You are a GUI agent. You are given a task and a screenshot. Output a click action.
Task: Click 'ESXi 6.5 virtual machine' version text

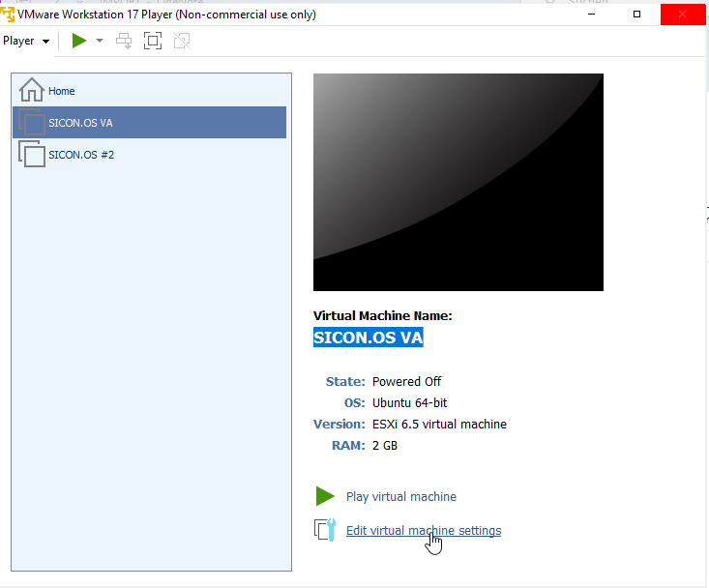pyautogui.click(x=439, y=424)
